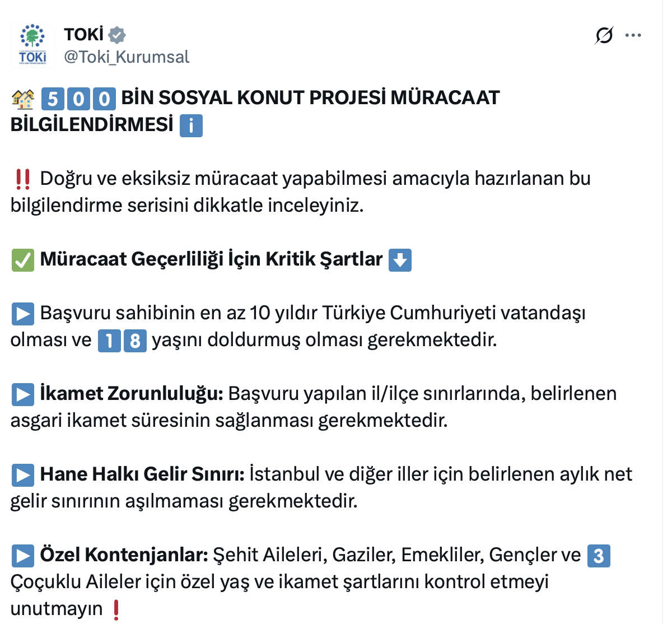Image resolution: width=672 pixels, height=624 pixels.
Task: Click the blue down-arrow emoji after Şartlar
Action: pos(400,260)
